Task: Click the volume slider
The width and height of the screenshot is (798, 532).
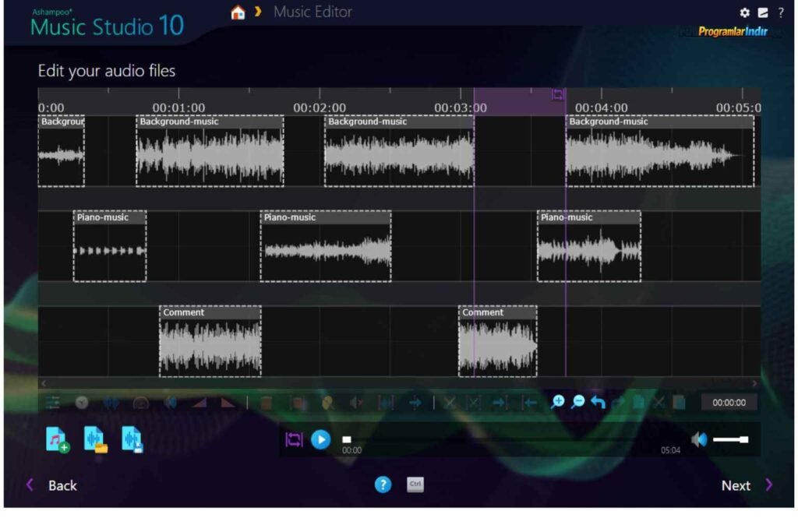Action: pyautogui.click(x=730, y=440)
